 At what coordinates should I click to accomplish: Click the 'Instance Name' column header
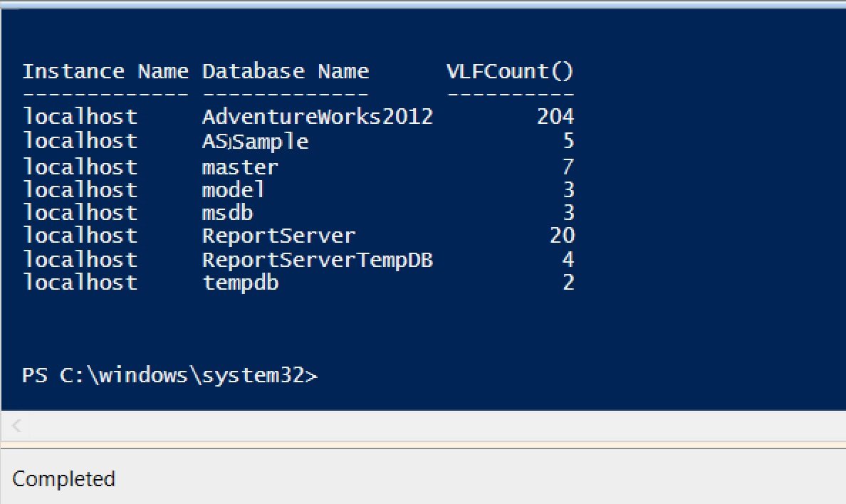[x=105, y=71]
